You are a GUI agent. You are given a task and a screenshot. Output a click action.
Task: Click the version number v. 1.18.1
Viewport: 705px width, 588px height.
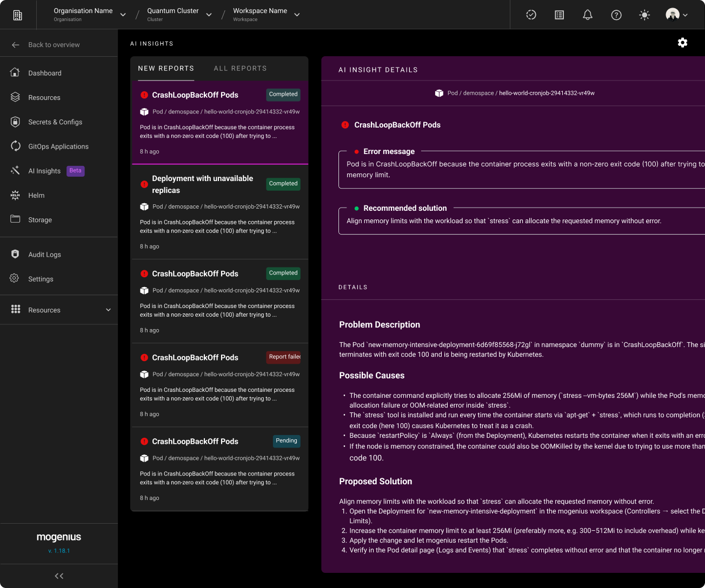coord(59,551)
